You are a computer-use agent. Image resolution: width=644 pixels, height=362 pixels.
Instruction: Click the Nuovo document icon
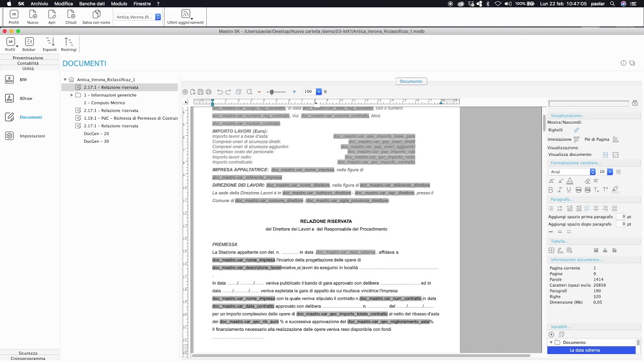coord(33,14)
